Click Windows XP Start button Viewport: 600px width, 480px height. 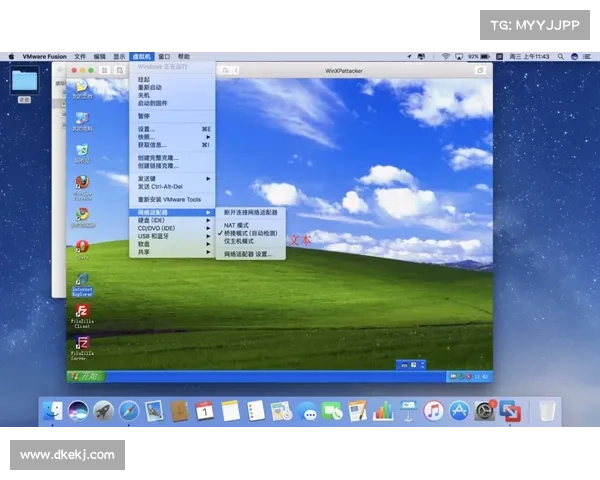[x=86, y=376]
